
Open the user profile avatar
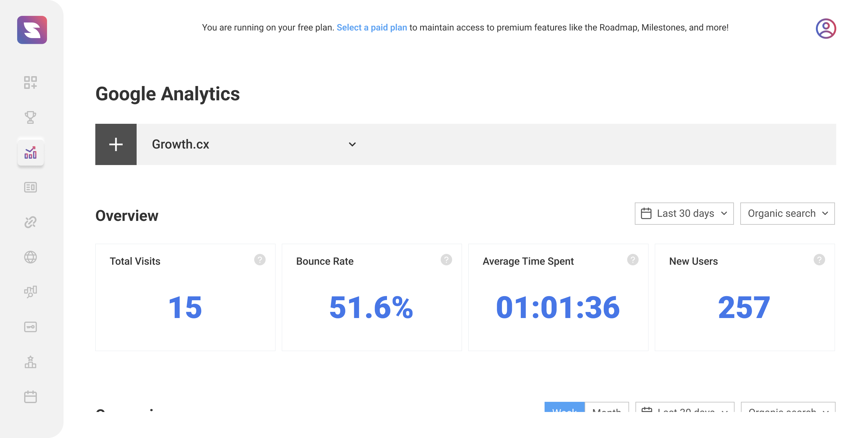825,28
